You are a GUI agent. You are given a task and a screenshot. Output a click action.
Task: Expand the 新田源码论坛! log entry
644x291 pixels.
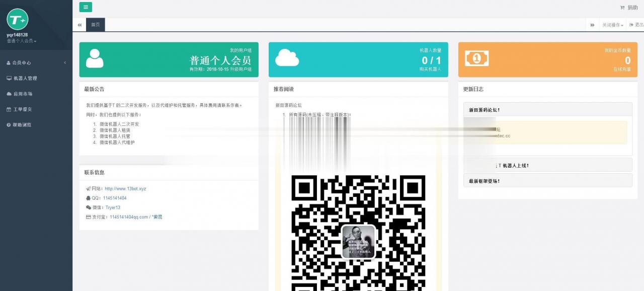tap(547, 110)
